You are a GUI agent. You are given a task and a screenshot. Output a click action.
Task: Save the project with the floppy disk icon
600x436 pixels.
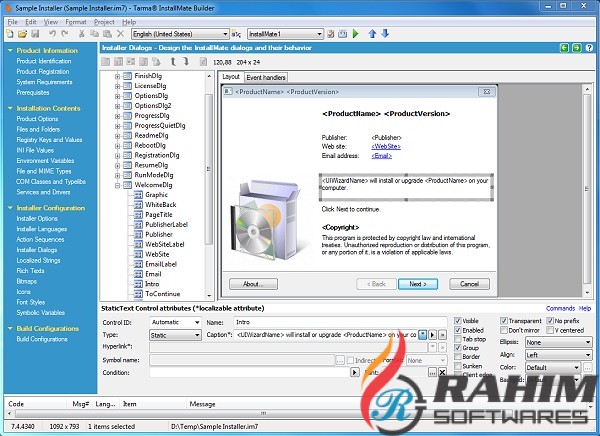tap(35, 34)
